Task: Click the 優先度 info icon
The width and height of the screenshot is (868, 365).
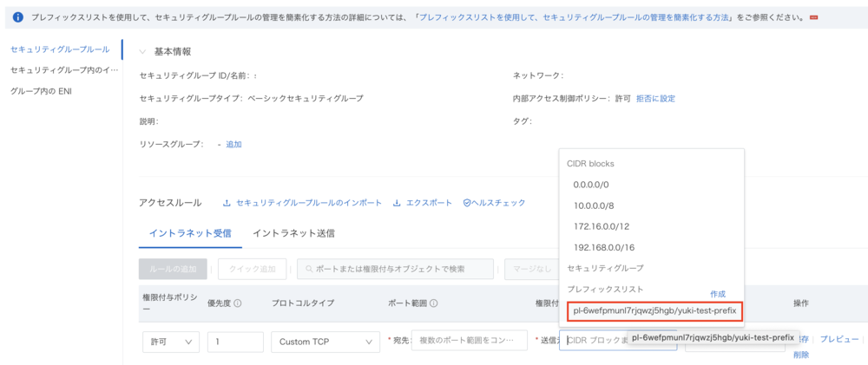Action: (238, 303)
